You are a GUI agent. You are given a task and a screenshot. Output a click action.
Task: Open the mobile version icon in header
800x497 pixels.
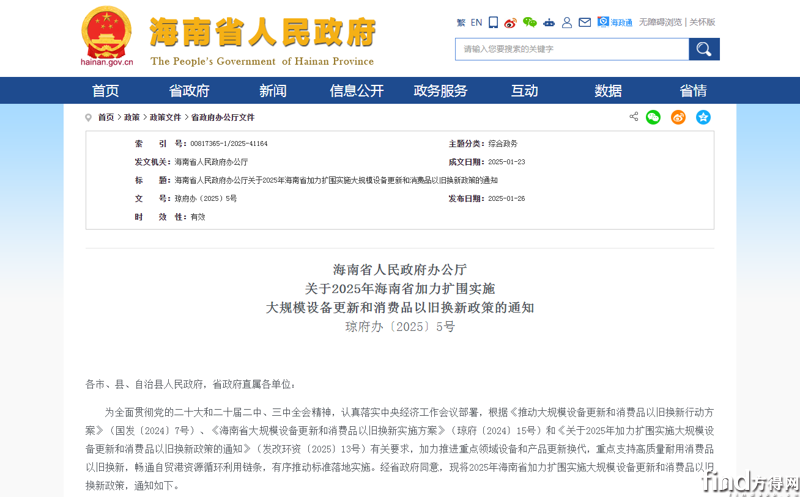pyautogui.click(x=493, y=22)
